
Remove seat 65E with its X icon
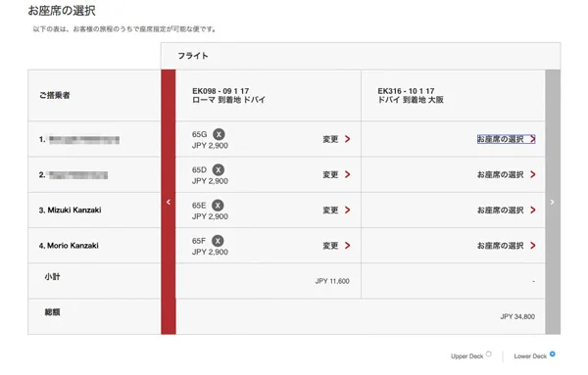click(218, 206)
